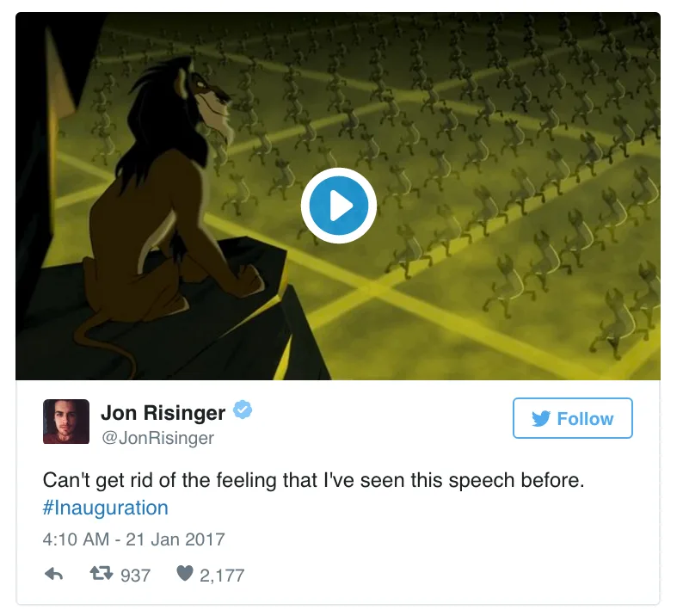Open Jon Risinger's profile avatar photo
Screen dimensions: 683x616
tap(66, 422)
